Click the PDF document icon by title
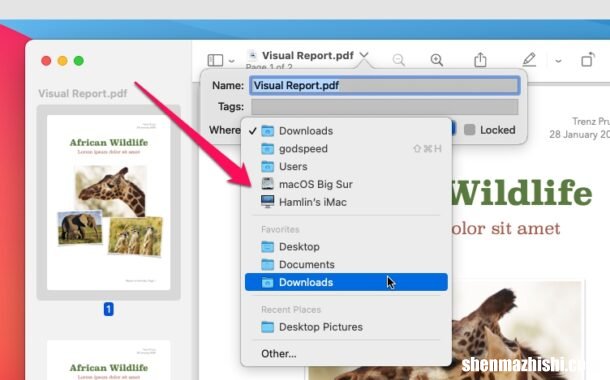The image size is (610, 380). (x=252, y=56)
